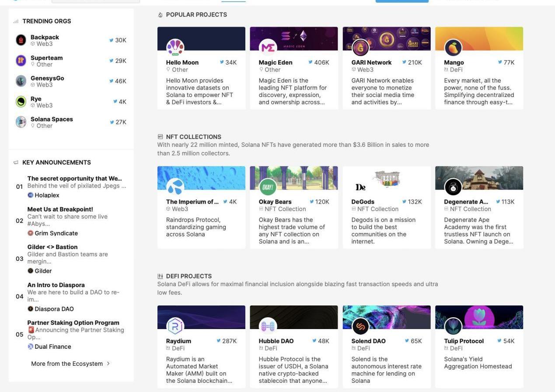Viewport: 555px width, 392px height.
Task: Click the Tulip Protocol logo icon
Action: tap(453, 326)
